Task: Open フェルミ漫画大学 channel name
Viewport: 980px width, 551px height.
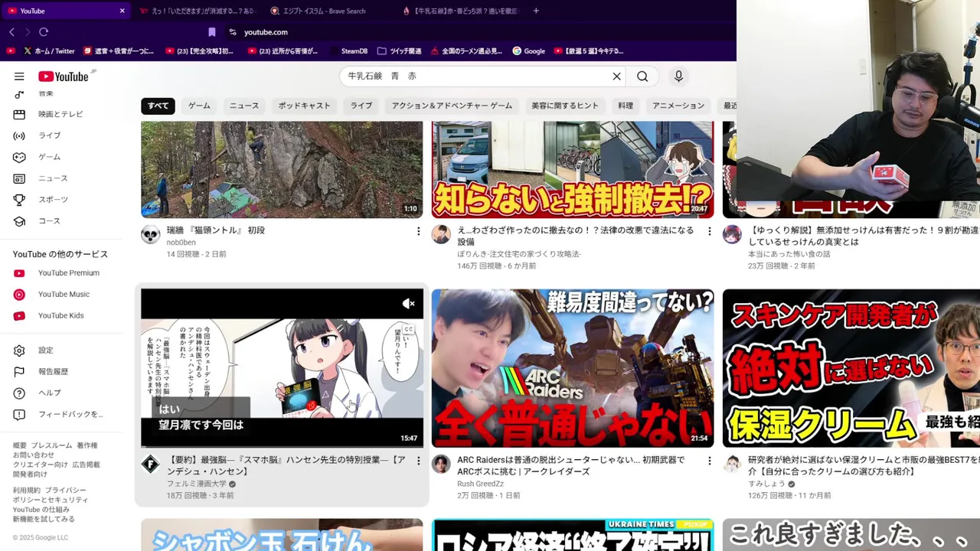Action: (197, 484)
